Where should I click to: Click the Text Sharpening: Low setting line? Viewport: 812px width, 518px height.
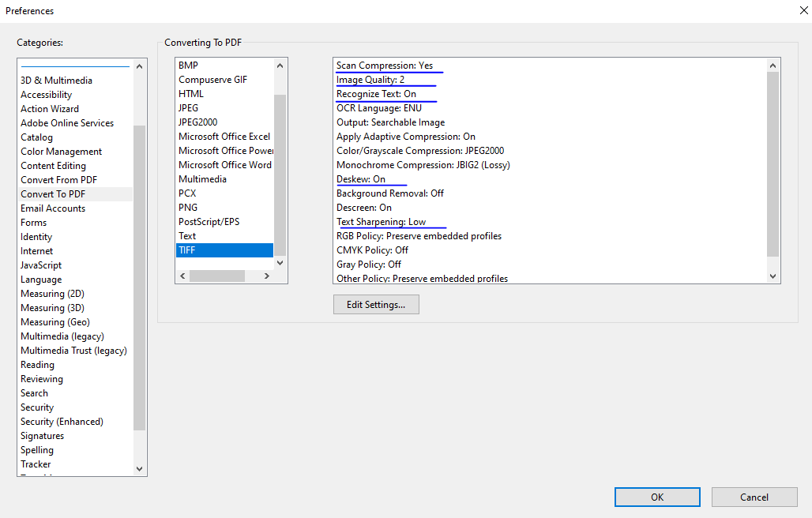pos(382,222)
